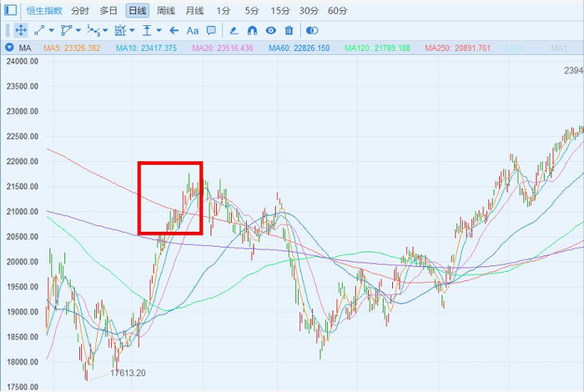Viewport: 584px width, 392px height.
Task: Click the 20000.00 price axis label
Action: (x=23, y=262)
